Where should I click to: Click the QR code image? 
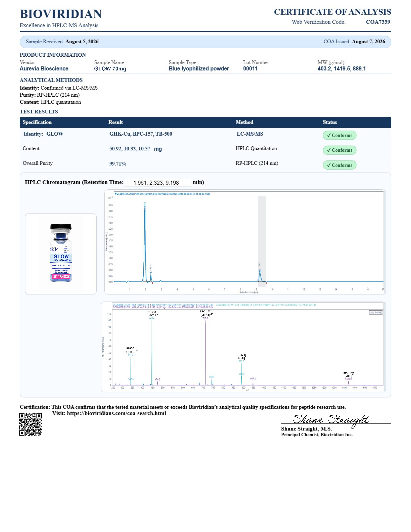[30, 424]
